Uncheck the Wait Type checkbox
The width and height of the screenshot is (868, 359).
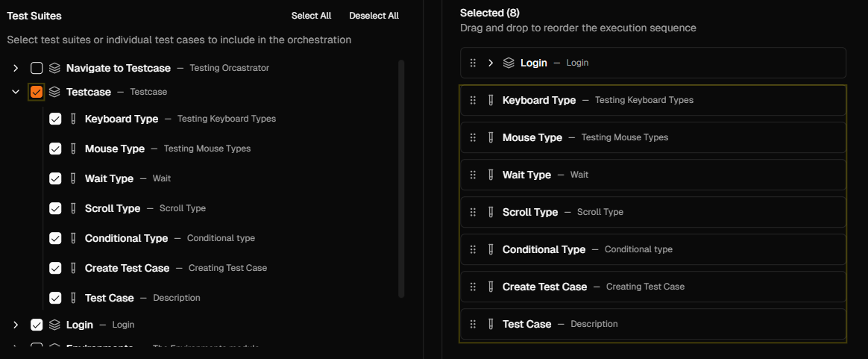click(x=55, y=179)
